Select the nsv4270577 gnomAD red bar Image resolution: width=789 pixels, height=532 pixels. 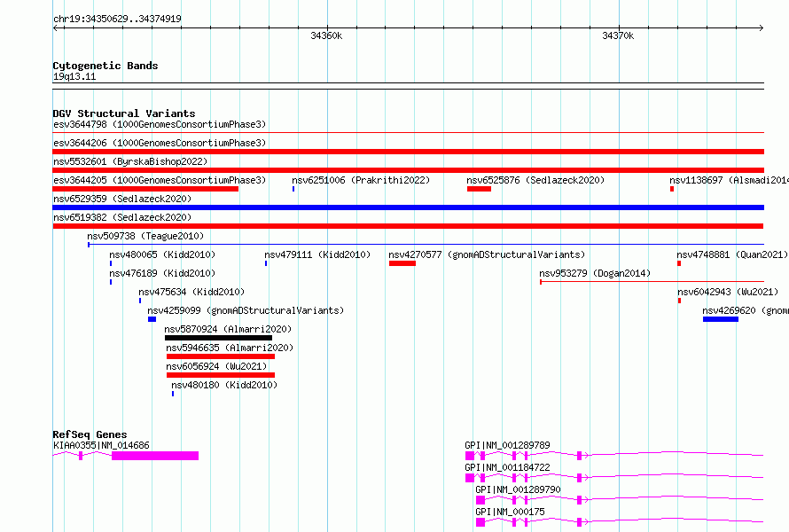[x=402, y=263]
